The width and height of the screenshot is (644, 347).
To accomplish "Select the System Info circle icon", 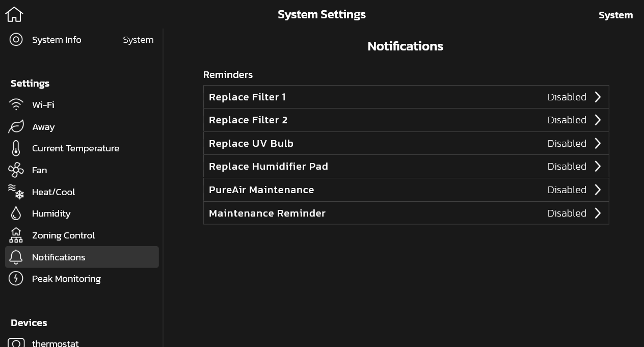I will (x=16, y=40).
